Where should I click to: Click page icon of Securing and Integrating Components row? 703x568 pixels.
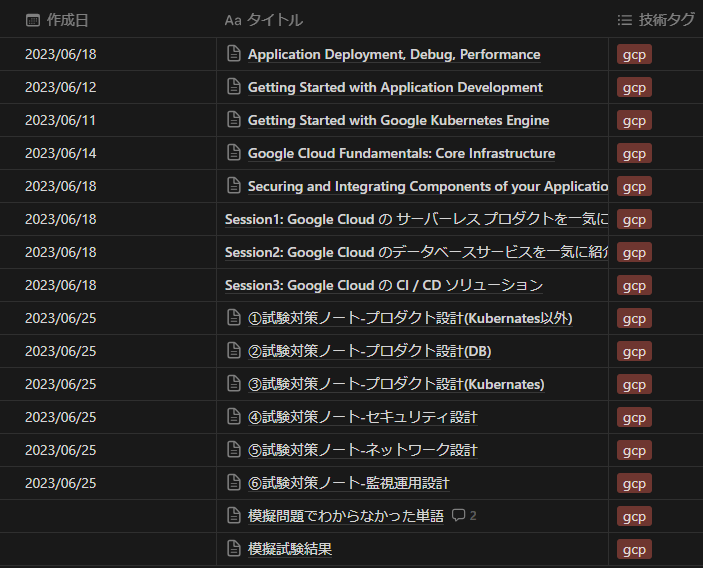pos(234,186)
